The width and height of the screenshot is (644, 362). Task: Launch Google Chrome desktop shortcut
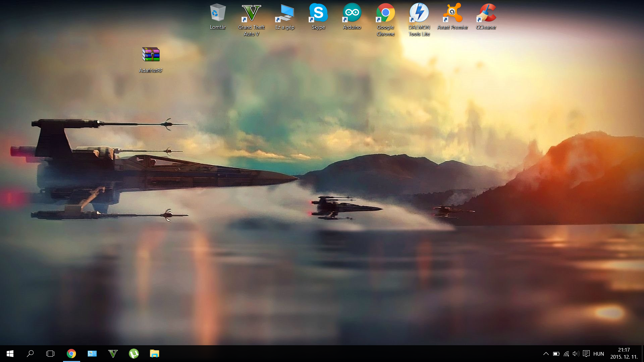[385, 19]
